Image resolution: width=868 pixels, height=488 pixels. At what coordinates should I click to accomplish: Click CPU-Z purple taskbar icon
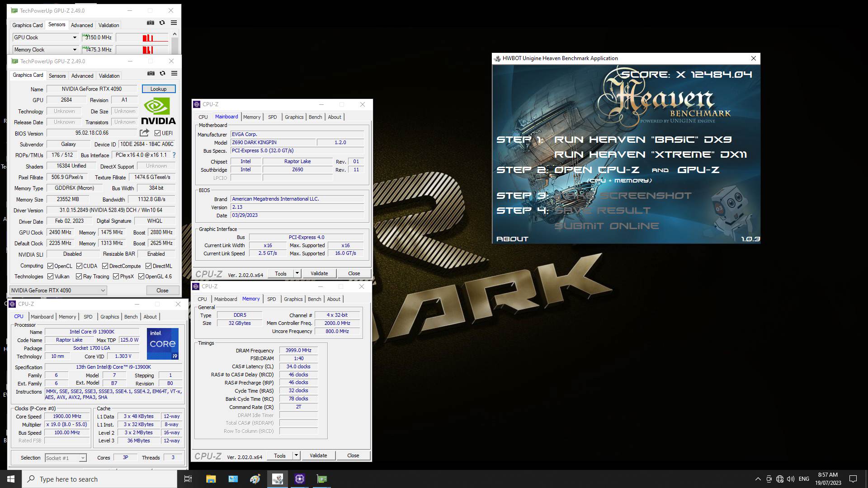point(300,479)
